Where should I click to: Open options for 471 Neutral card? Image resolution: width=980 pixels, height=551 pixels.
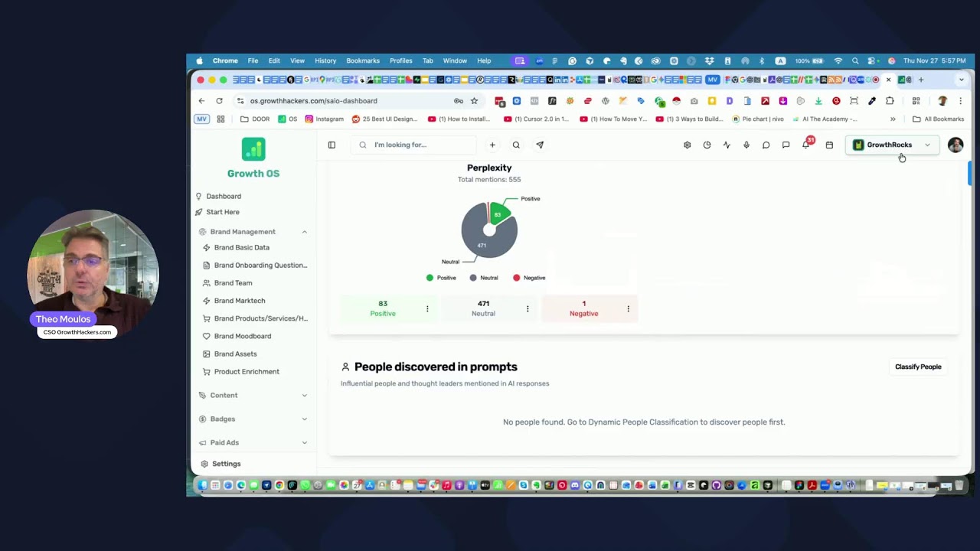click(528, 308)
